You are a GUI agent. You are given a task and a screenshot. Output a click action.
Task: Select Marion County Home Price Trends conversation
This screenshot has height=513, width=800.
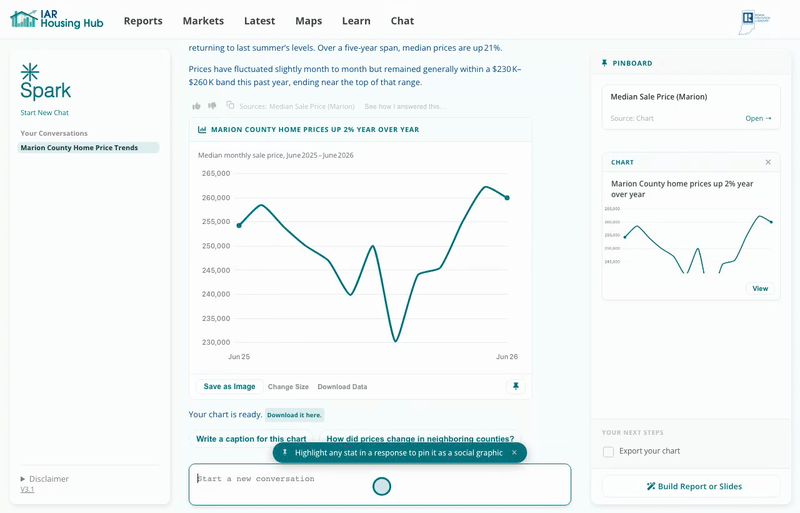tap(88, 148)
